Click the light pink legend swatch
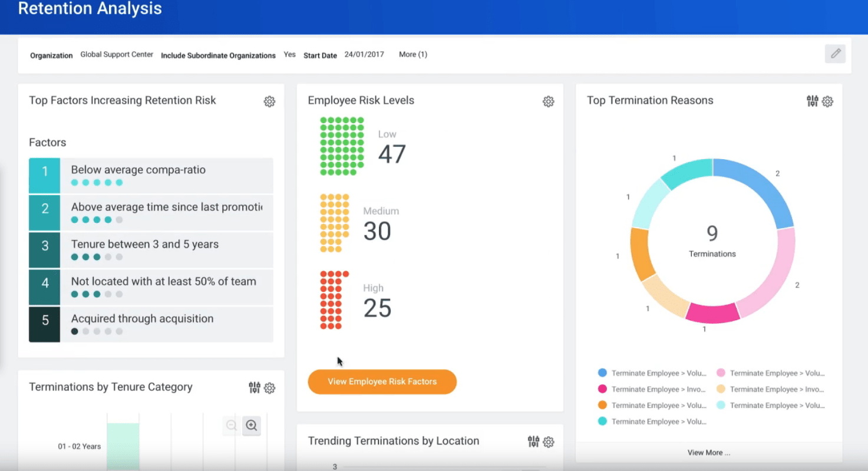The width and height of the screenshot is (868, 471). coord(721,373)
